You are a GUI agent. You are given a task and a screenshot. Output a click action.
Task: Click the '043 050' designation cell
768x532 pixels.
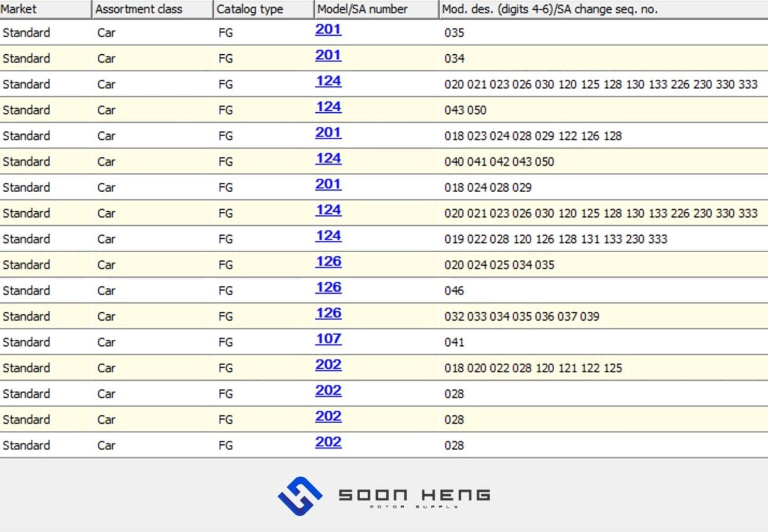465,110
